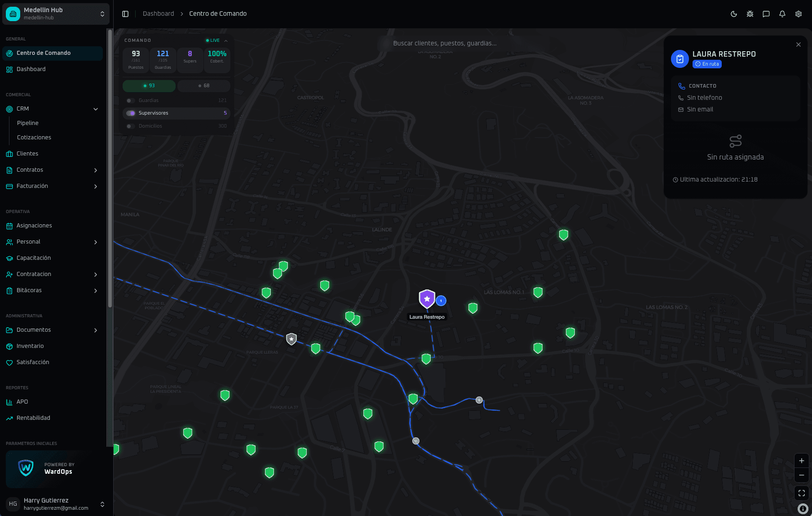Enter fullscreen map view
This screenshot has width=812, height=516.
pos(802,493)
